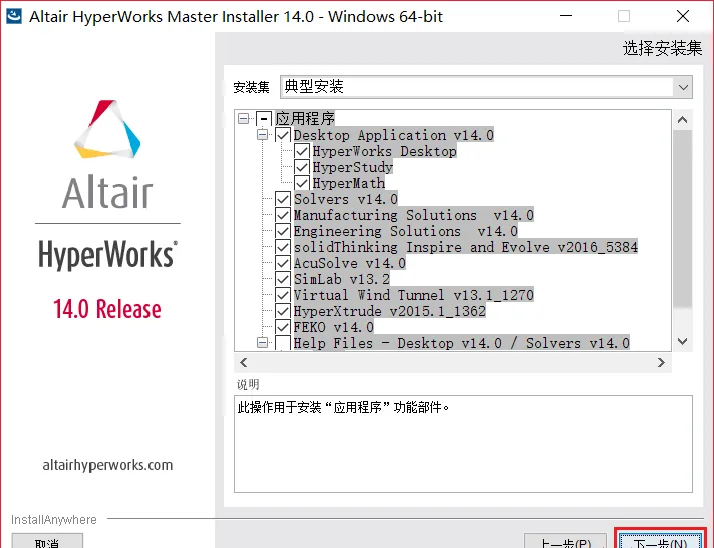Select the 应用程序 root row text
The image size is (714, 548).
click(x=305, y=119)
